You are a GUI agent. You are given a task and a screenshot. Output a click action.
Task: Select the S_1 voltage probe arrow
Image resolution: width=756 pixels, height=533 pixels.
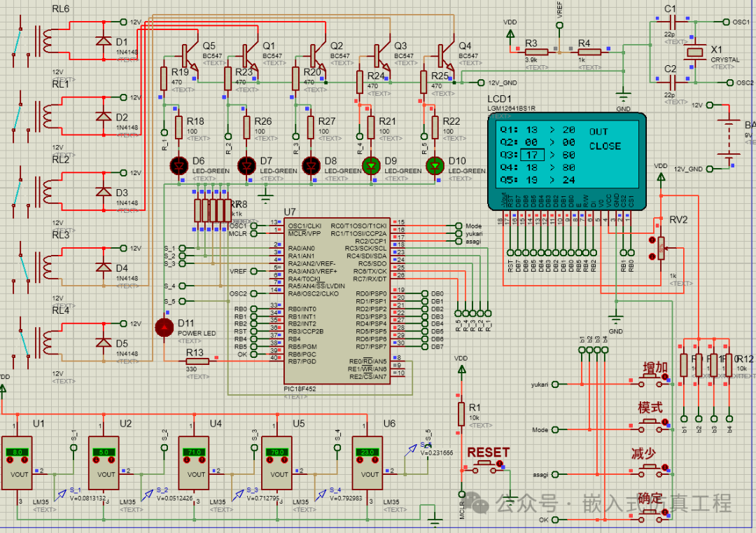pyautogui.click(x=60, y=495)
